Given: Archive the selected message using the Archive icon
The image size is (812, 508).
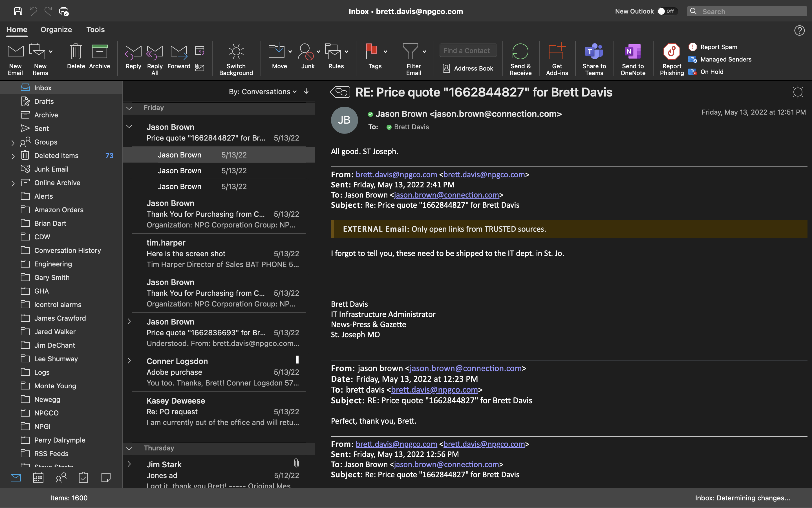Looking at the screenshot, I should click(100, 51).
